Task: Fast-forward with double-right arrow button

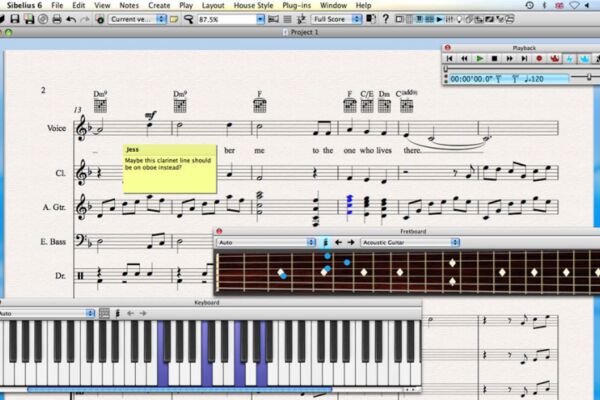Action: point(509,59)
